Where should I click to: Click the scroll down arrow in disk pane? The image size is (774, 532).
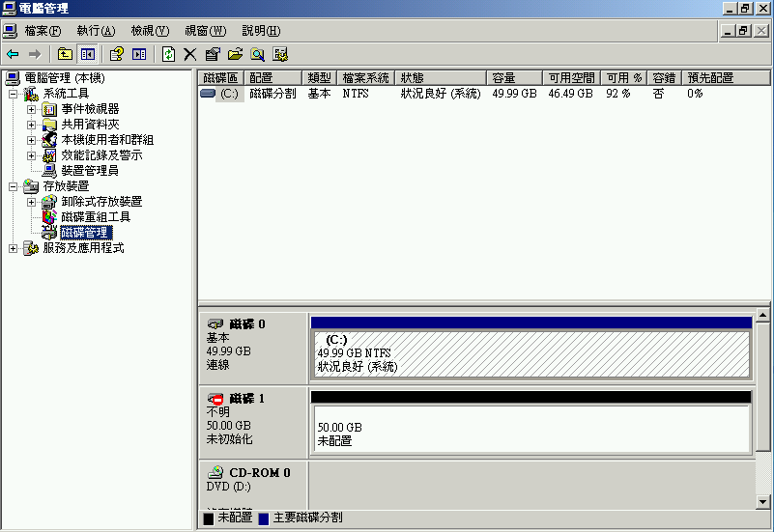(x=762, y=502)
